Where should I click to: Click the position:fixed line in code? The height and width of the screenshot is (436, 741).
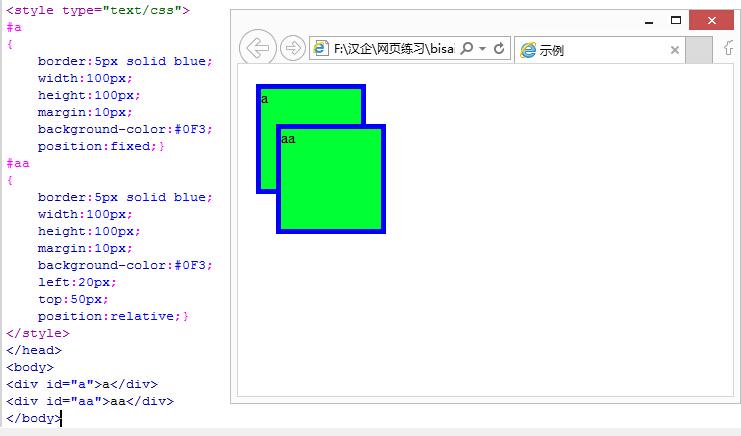pos(100,146)
